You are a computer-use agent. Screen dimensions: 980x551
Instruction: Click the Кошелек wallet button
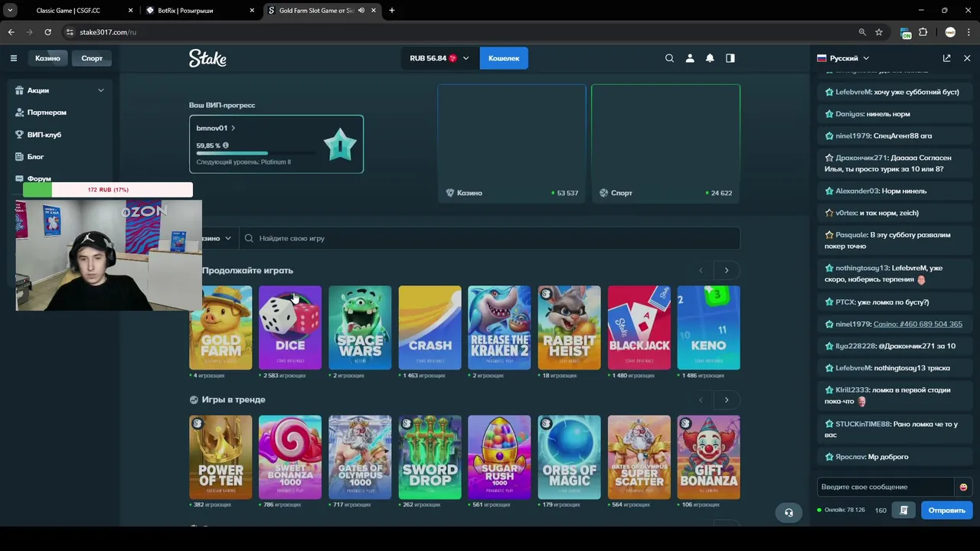(x=504, y=58)
